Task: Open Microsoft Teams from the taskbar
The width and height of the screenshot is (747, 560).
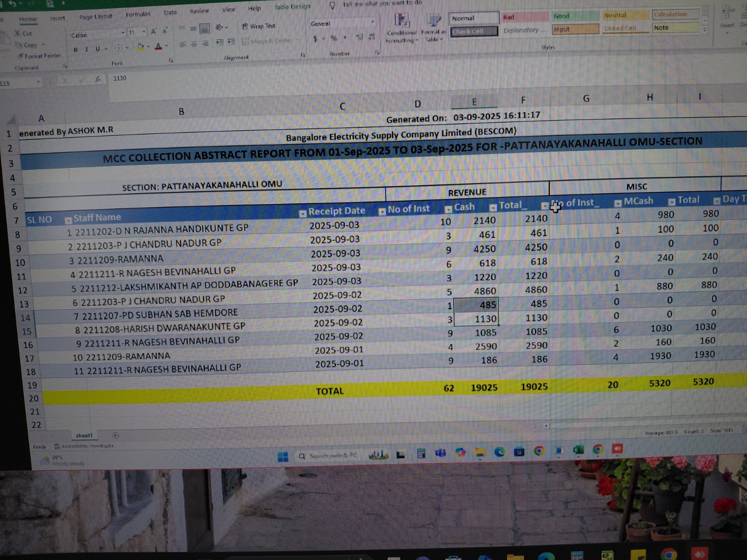Action: click(x=440, y=453)
